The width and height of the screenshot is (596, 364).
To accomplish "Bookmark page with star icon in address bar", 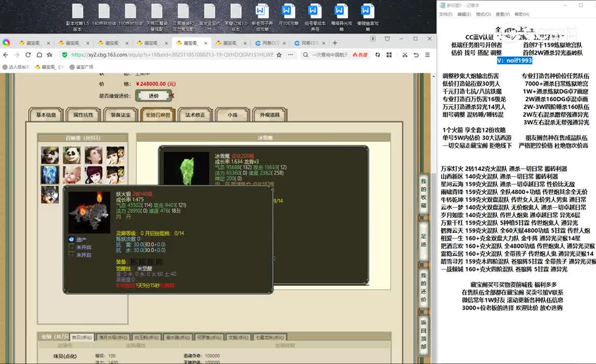I will coord(279,55).
